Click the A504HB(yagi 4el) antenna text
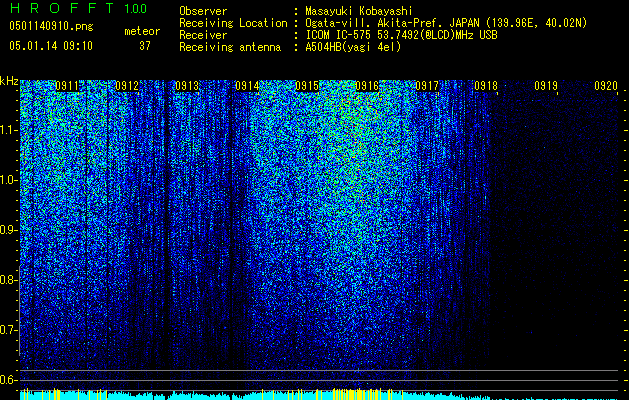The width and height of the screenshot is (629, 400). tap(353, 47)
